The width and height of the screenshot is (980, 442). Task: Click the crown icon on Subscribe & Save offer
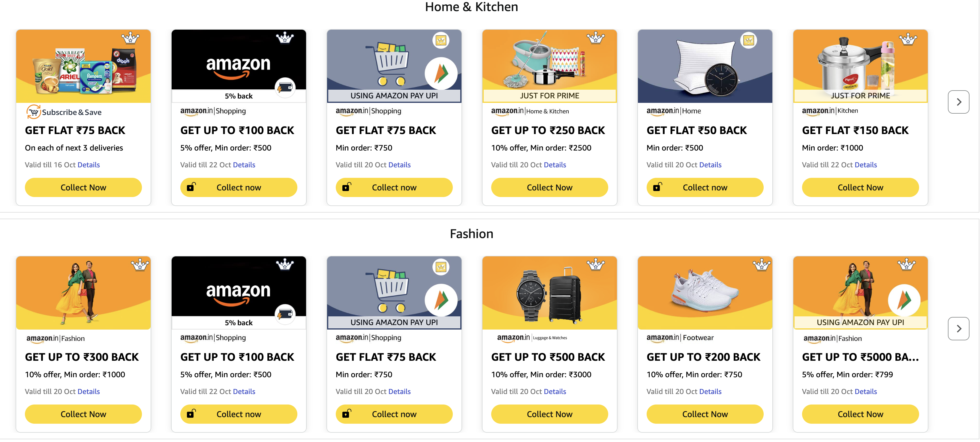131,38
